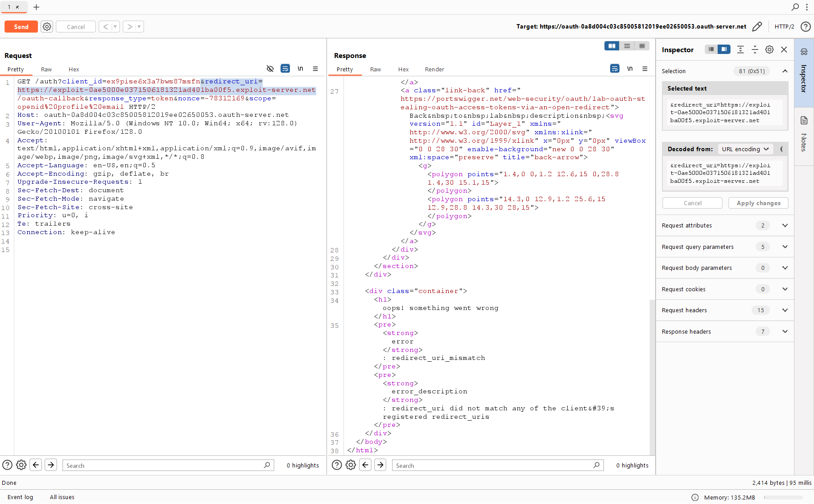Search tabs with magnifier icon
This screenshot has height=504, width=814.
click(x=795, y=7)
